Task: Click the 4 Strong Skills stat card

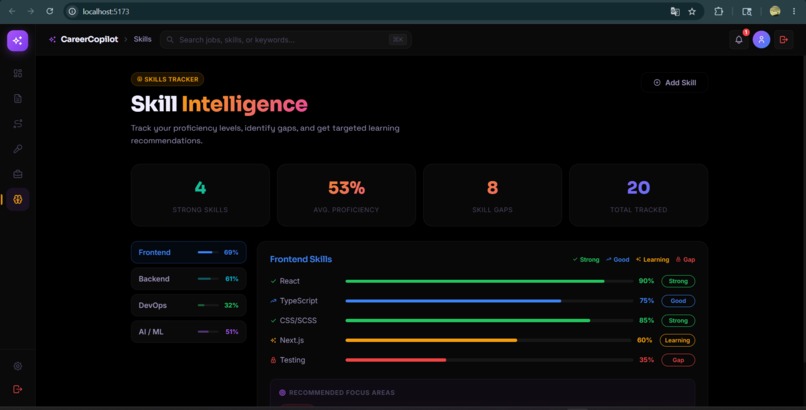Action: pyautogui.click(x=200, y=195)
